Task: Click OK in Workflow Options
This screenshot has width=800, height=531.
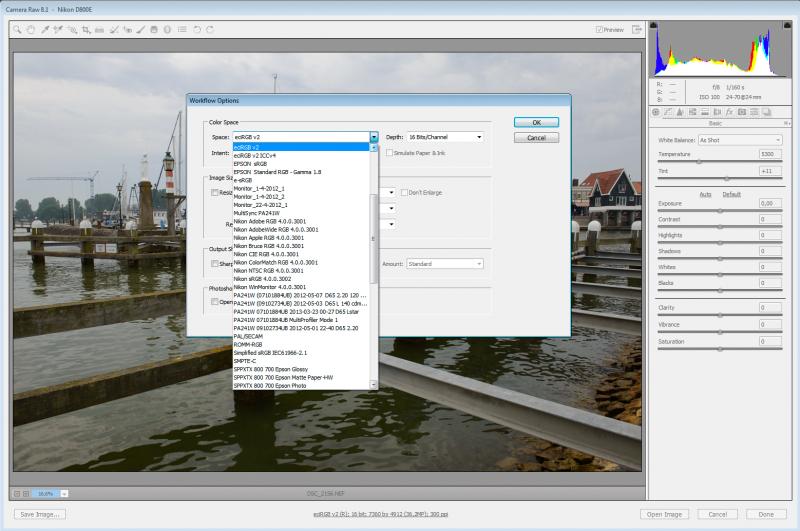Action: [536, 122]
